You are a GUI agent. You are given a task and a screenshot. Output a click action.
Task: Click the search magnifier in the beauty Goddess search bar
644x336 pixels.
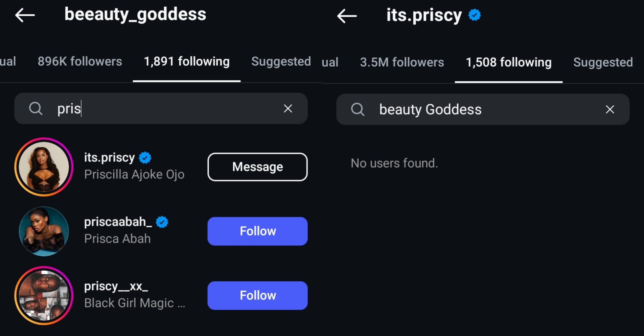(358, 109)
